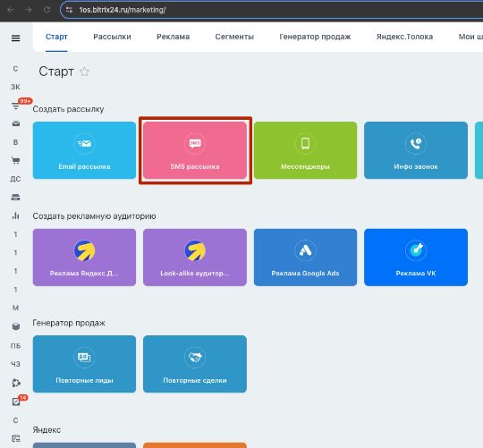483x448 pixels.
Task: Open the mail envelope sidebar icon
Action: pyautogui.click(x=16, y=123)
